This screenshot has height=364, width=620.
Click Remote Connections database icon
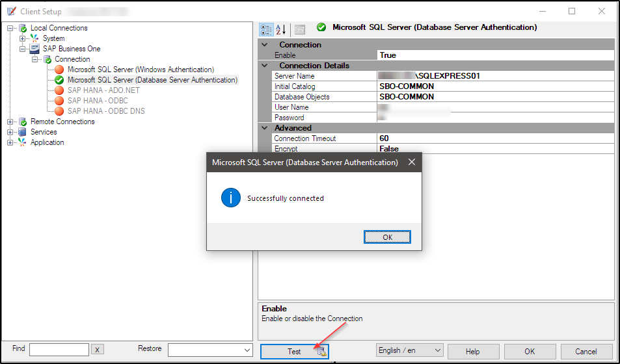23,122
